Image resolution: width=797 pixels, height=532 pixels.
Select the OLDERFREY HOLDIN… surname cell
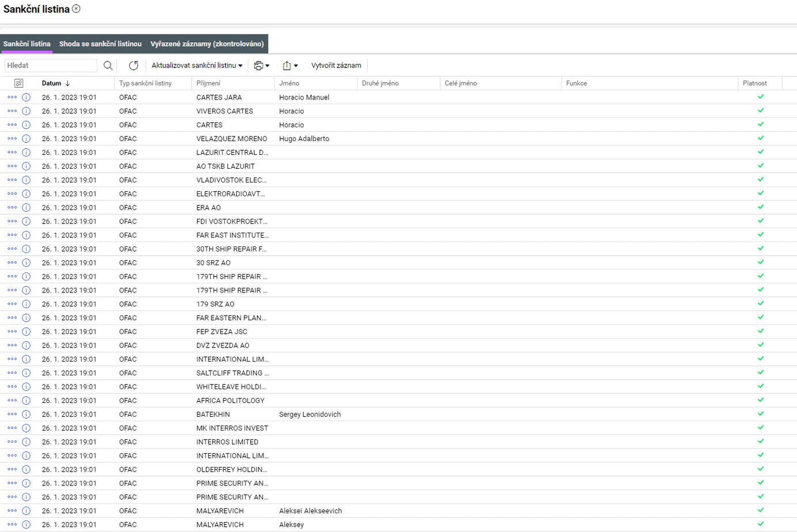(232, 470)
